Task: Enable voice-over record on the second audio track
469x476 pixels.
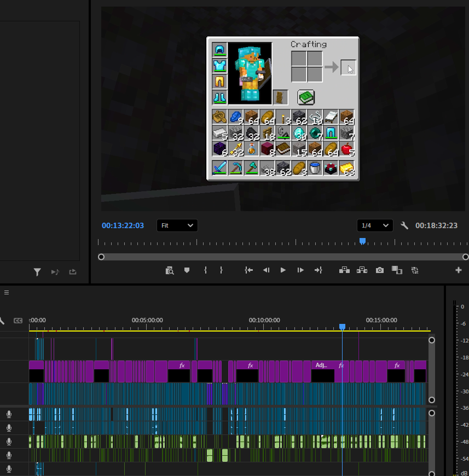Action: coord(9,428)
